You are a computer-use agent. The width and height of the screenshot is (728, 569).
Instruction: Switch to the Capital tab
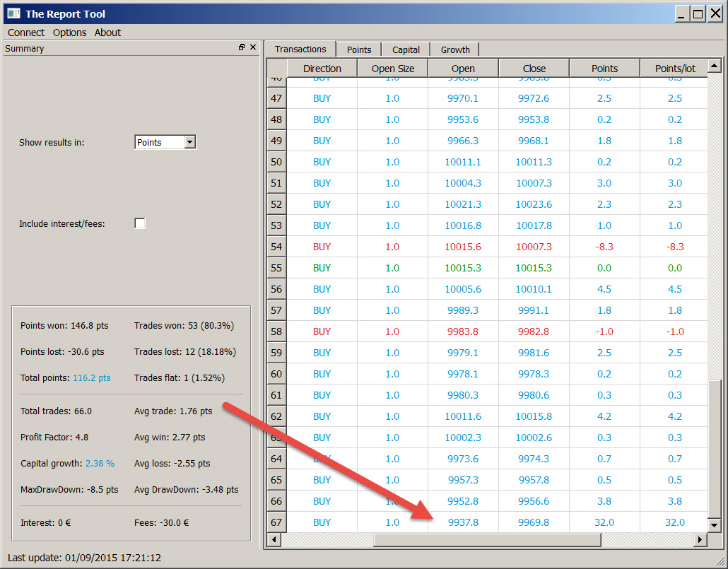[406, 49]
